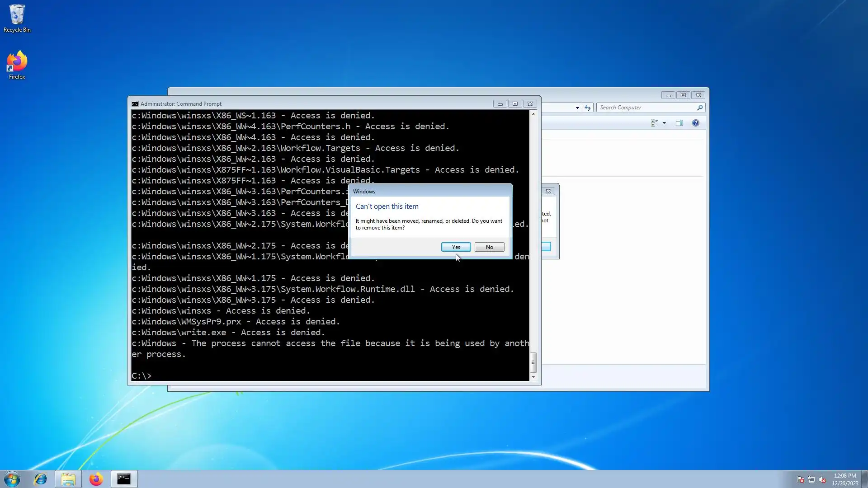868x488 pixels.
Task: Refresh the Explorer address bar
Action: pos(587,108)
